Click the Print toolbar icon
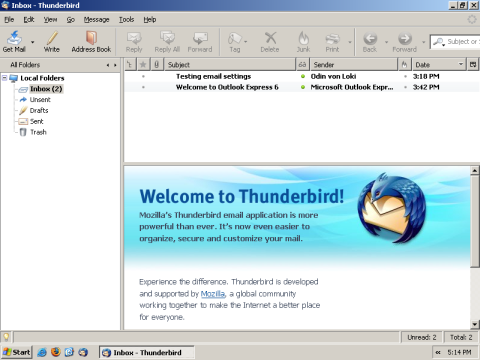This screenshot has width=480, height=360. [x=332, y=41]
